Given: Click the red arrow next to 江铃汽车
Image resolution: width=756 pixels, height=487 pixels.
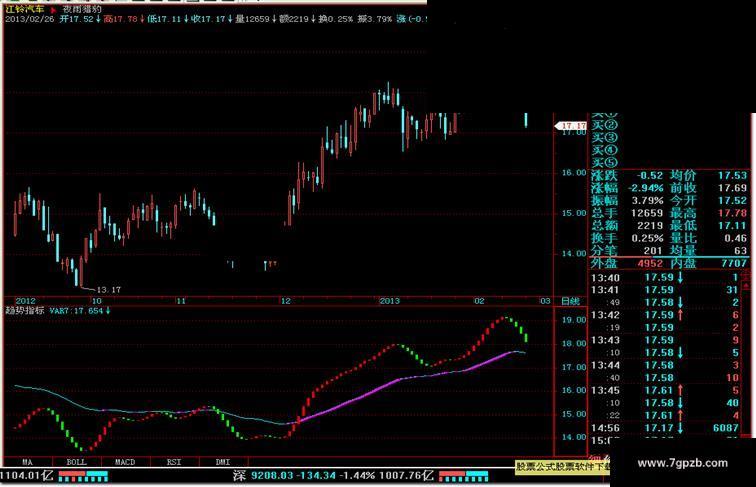Looking at the screenshot, I should tap(53, 10).
